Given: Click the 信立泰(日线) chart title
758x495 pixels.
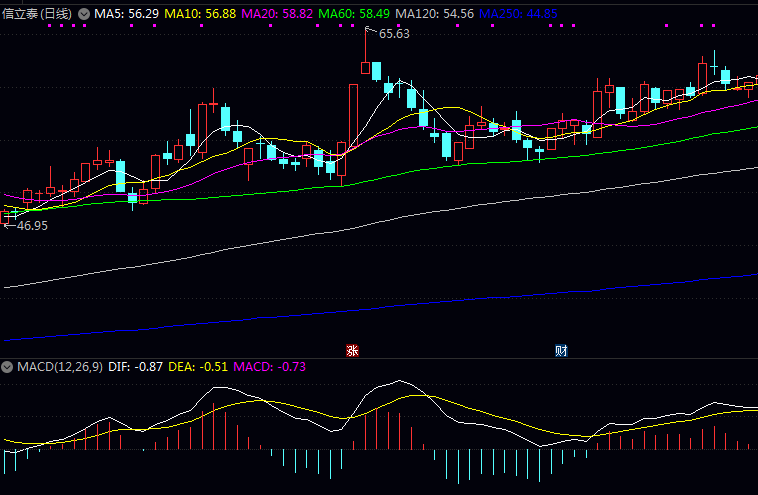Looking at the screenshot, I should pos(38,14).
